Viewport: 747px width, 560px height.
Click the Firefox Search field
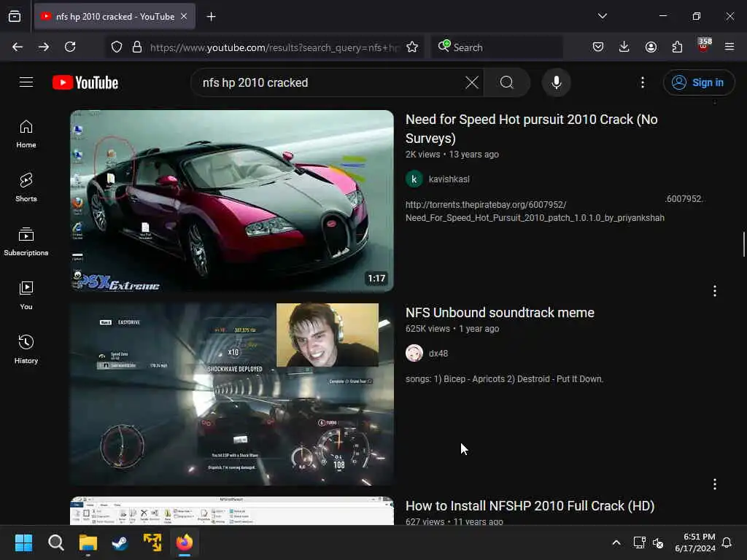point(498,47)
